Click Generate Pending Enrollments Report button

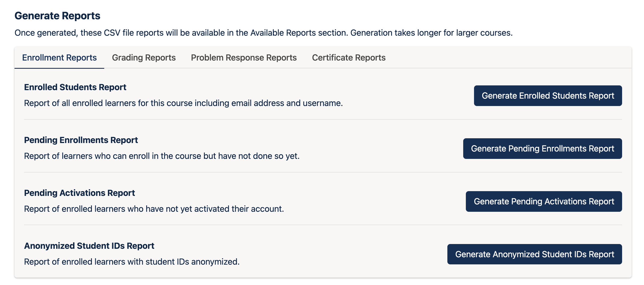pyautogui.click(x=543, y=149)
